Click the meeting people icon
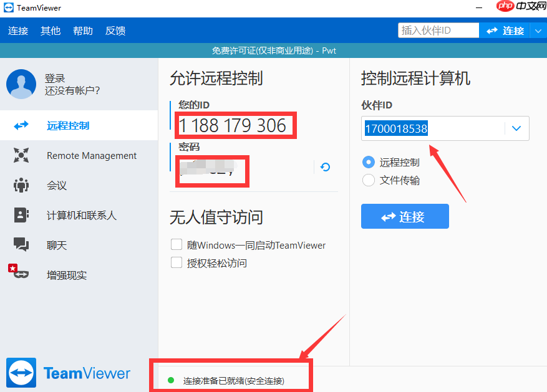The height and width of the screenshot is (392, 547). click(x=21, y=186)
